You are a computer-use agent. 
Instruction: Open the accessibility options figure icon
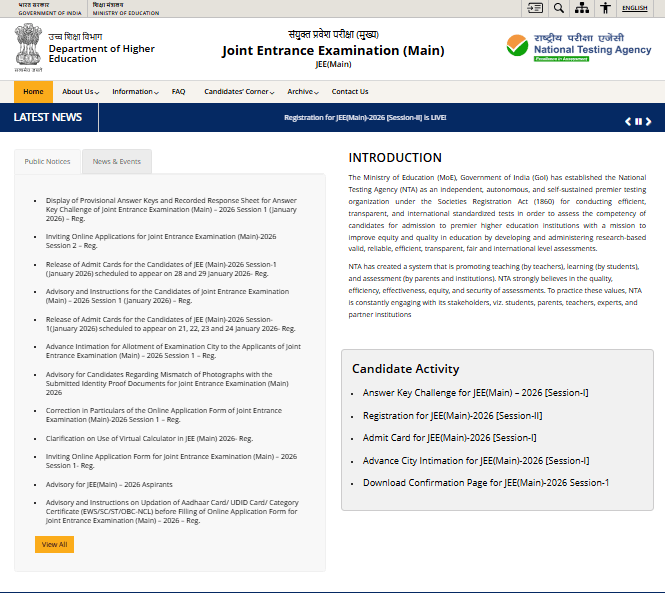point(605,8)
